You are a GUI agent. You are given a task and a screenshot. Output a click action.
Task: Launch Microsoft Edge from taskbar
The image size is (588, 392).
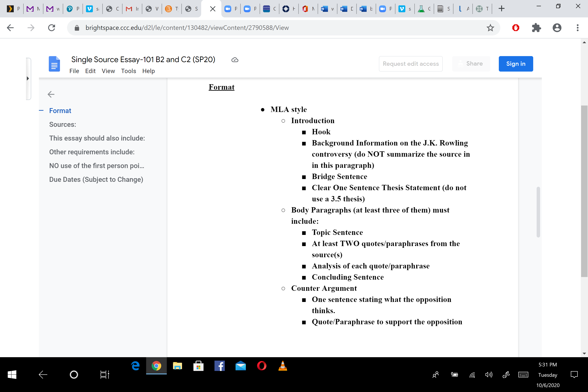(135, 366)
